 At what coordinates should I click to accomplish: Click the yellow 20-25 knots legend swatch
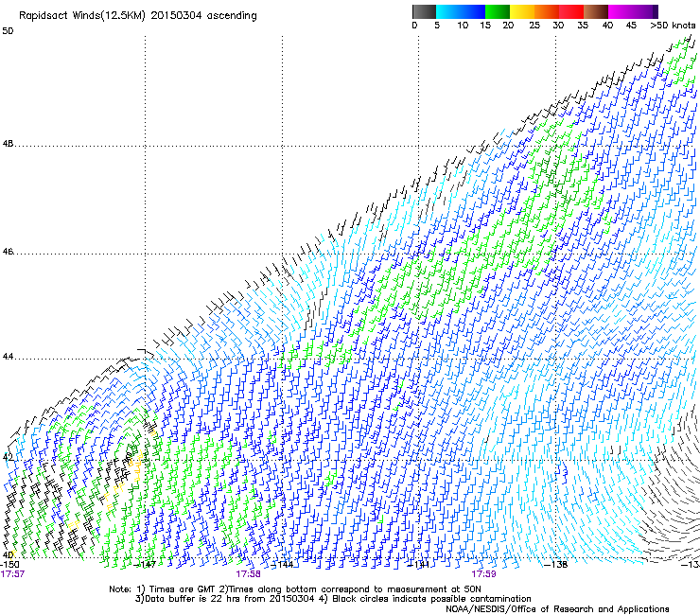coord(522,11)
